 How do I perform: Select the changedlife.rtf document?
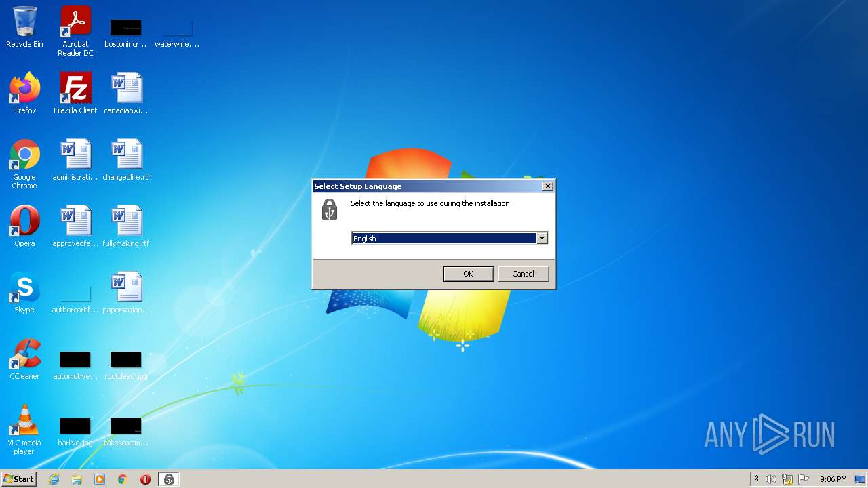point(126,160)
